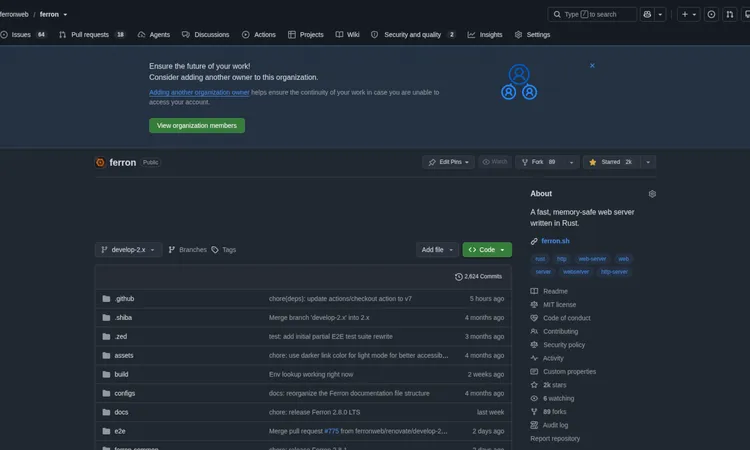The image size is (750, 450).
Task: View the 89 forks link
Action: pos(548,412)
